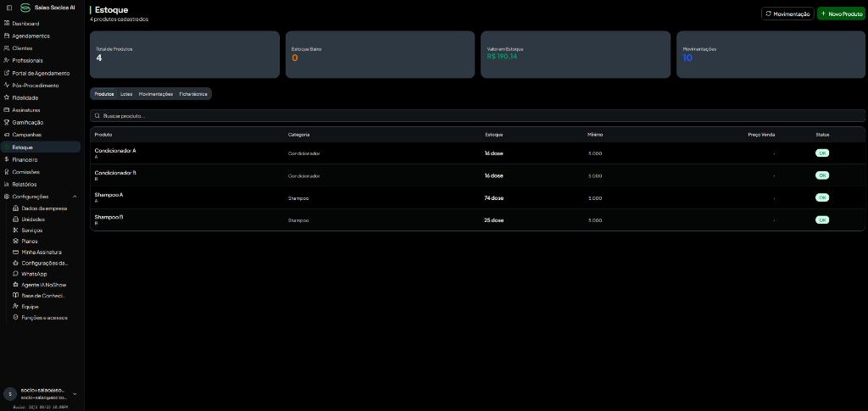Select the Shampoo B product row

[x=478, y=219]
